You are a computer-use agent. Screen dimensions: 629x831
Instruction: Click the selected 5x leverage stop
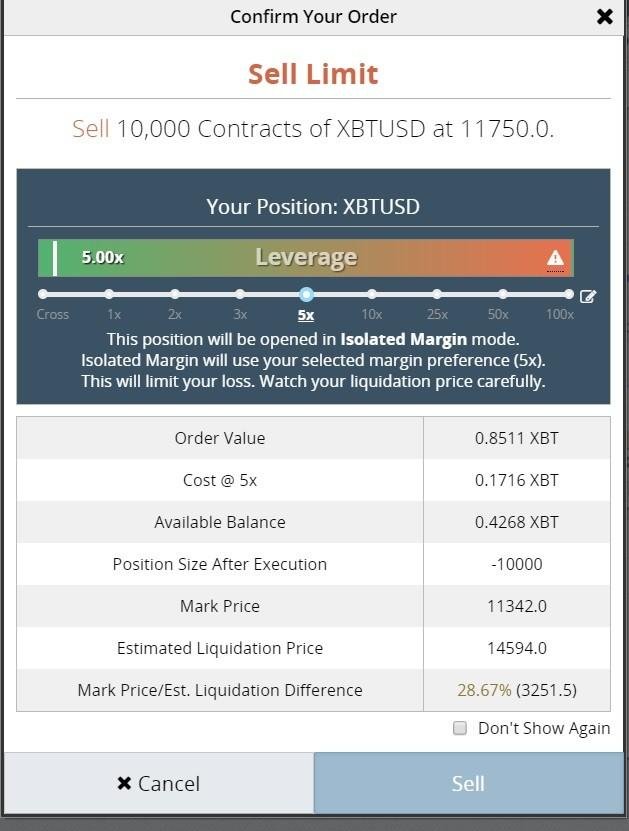[x=306, y=294]
